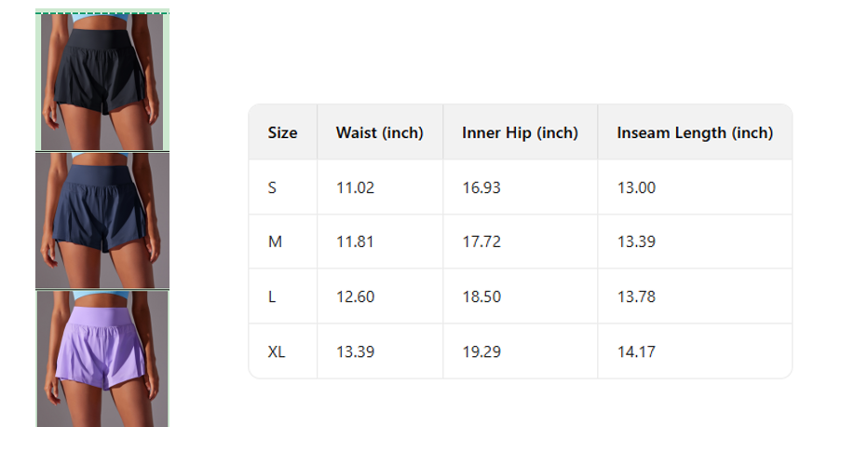This screenshot has width=868, height=454.
Task: Click the Inseam Length (inch) header
Action: tap(695, 132)
